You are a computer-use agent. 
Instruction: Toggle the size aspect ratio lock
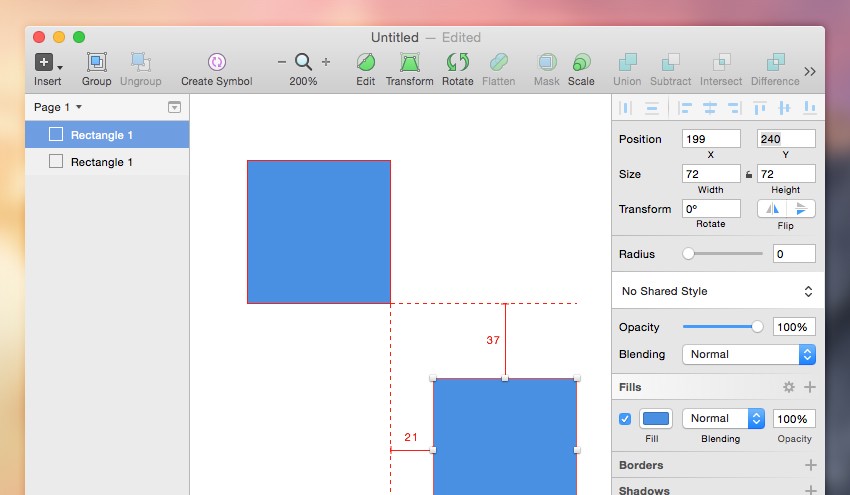(749, 175)
